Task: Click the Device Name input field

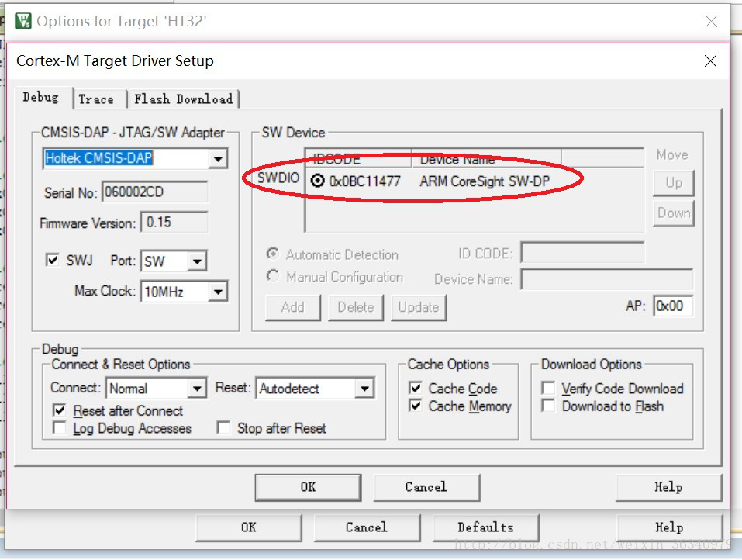Action: click(606, 278)
